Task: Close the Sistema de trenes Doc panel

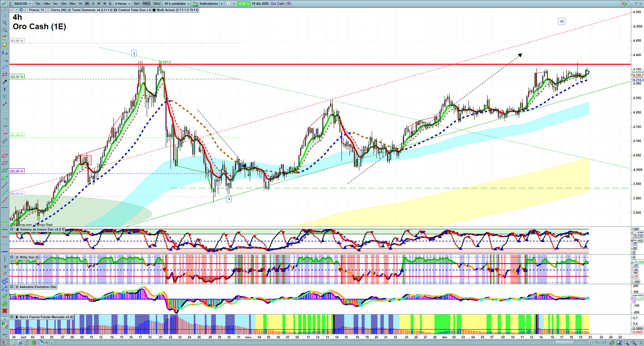Action: (x=12, y=230)
